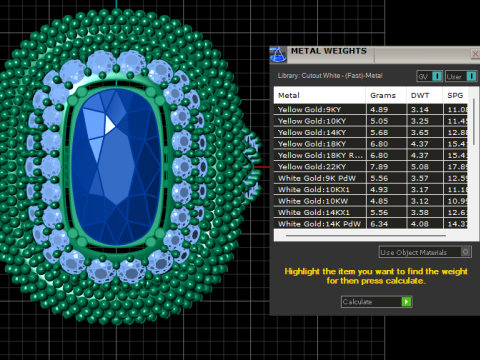480x360 pixels.
Task: Close the Metal Weights panel
Action: click(475, 54)
